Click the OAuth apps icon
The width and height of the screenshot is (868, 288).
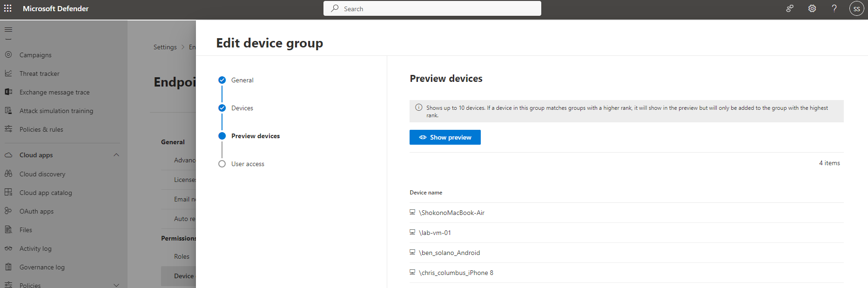(x=8, y=211)
